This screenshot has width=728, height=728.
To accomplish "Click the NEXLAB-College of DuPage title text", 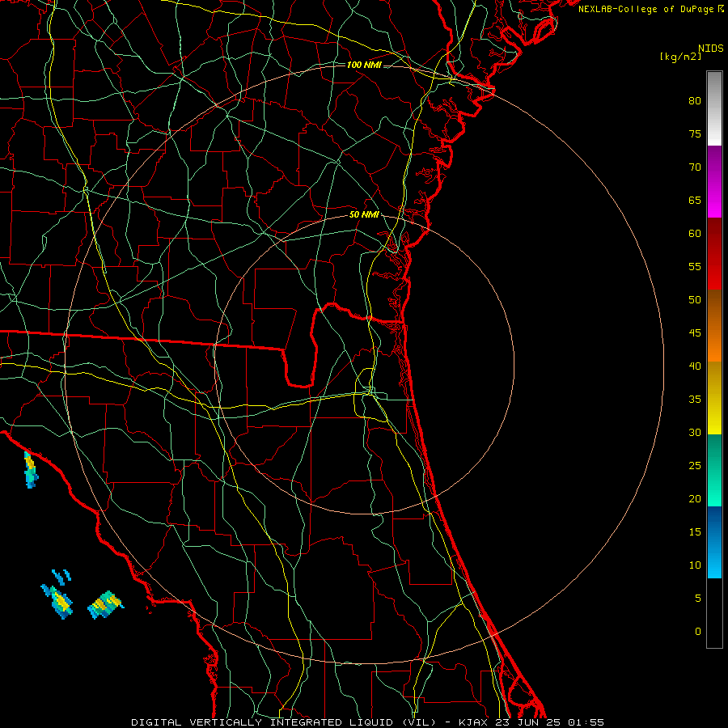I will pyautogui.click(x=651, y=9).
